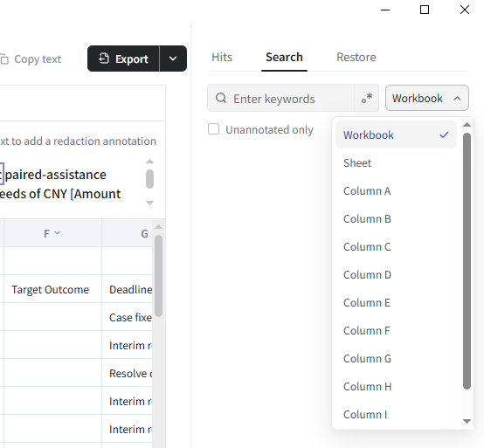This screenshot has height=448, width=484.
Task: Click the spreadsheet scroll-up arrow
Action: (159, 227)
